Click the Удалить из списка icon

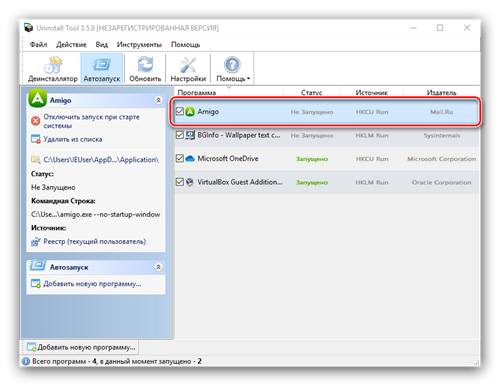(x=36, y=139)
